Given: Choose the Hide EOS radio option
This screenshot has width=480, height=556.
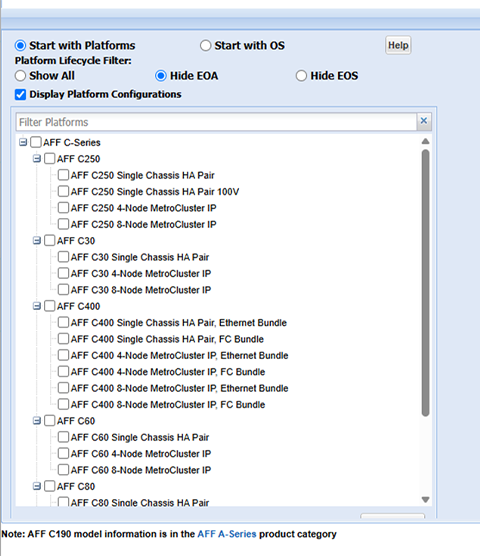Looking at the screenshot, I should 301,76.
